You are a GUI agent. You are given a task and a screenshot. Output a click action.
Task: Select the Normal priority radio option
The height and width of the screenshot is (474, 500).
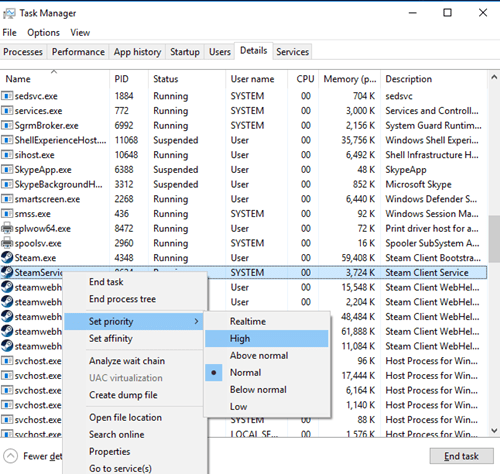(x=267, y=372)
